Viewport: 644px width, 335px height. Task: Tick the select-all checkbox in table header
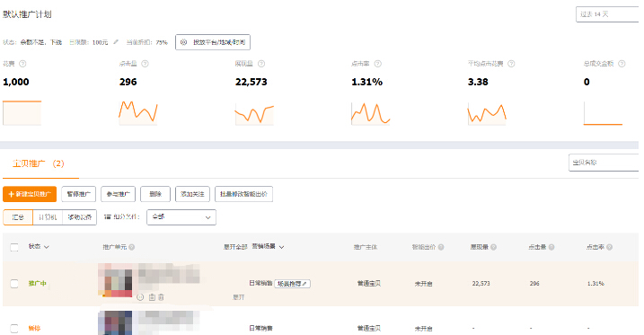[14, 247]
